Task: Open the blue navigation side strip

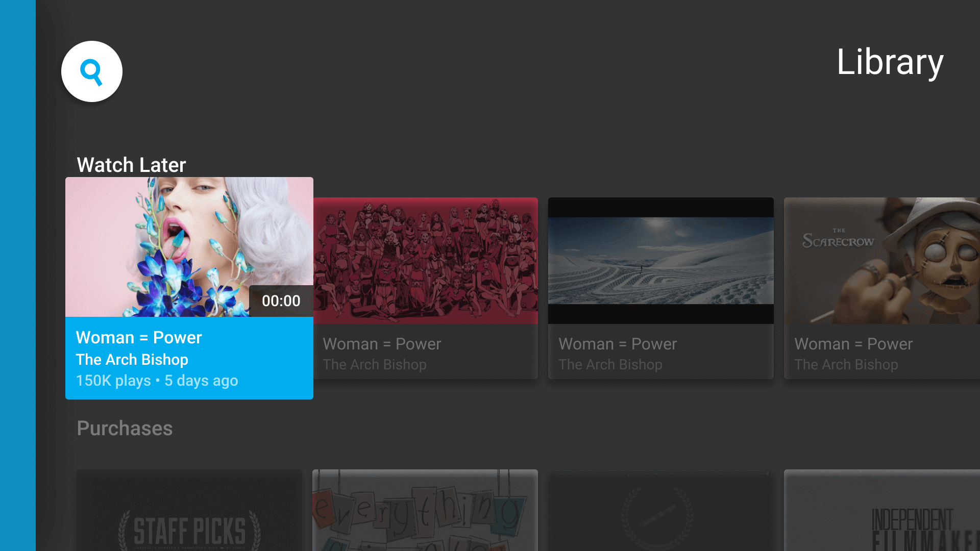Action: (18, 275)
